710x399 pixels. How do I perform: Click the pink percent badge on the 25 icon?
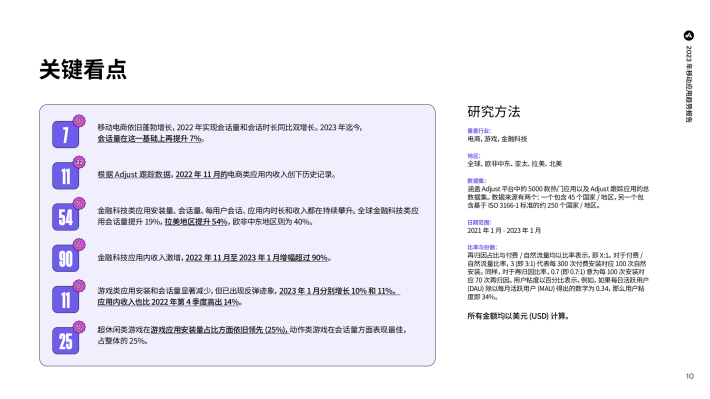[79, 327]
